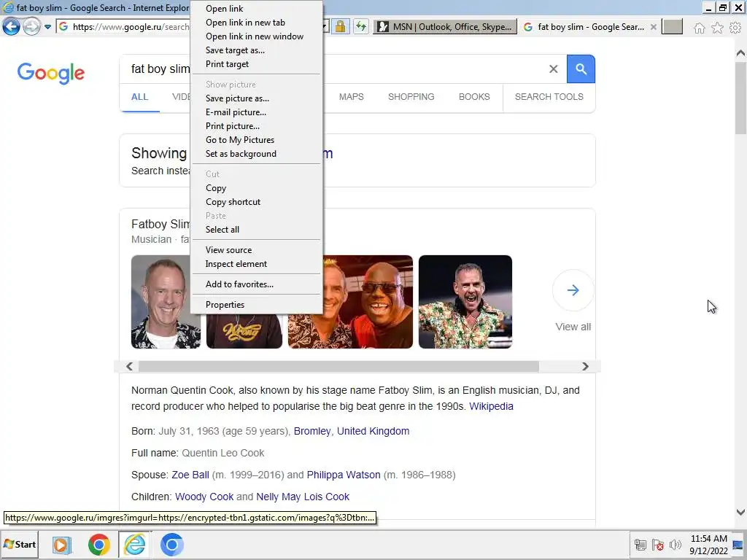Click vertical scrollbar up arrow
The width and height of the screenshot is (747, 560).
click(x=740, y=52)
